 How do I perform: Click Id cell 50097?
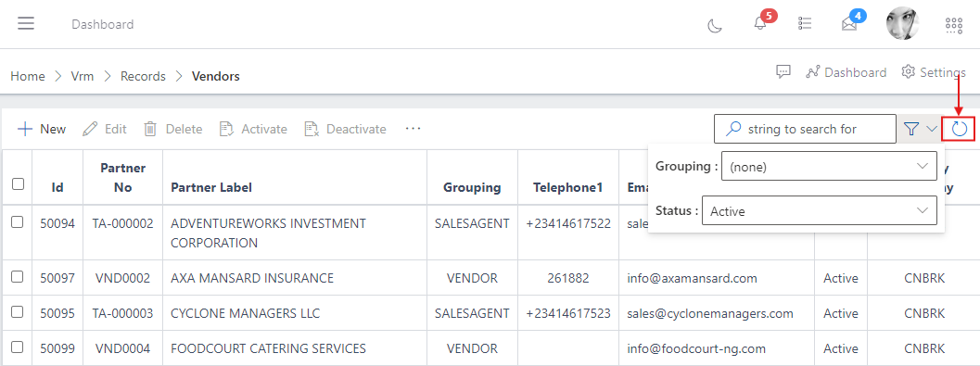tap(57, 278)
